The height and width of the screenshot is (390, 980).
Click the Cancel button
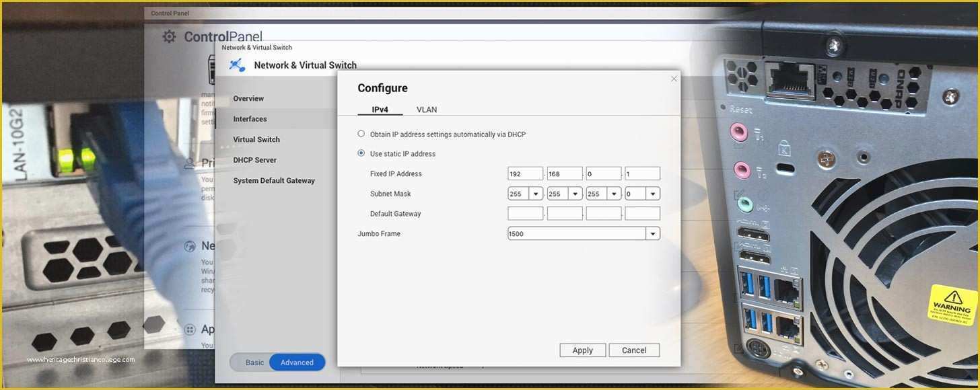634,350
